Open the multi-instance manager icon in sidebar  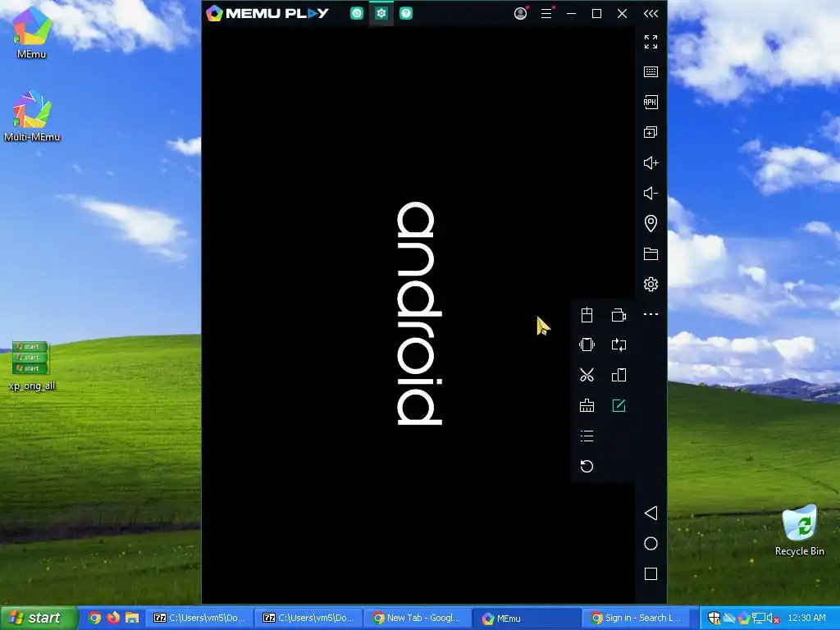[651, 132]
